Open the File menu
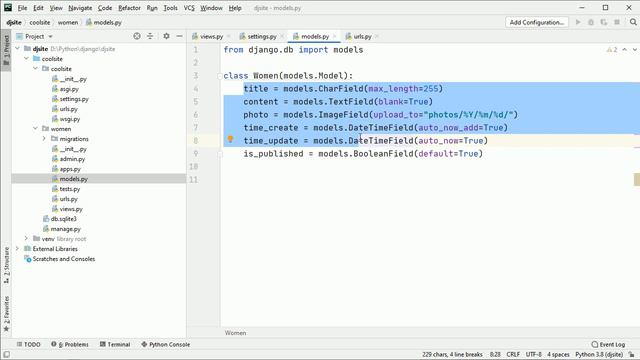The height and width of the screenshot is (360, 640). (x=22, y=8)
